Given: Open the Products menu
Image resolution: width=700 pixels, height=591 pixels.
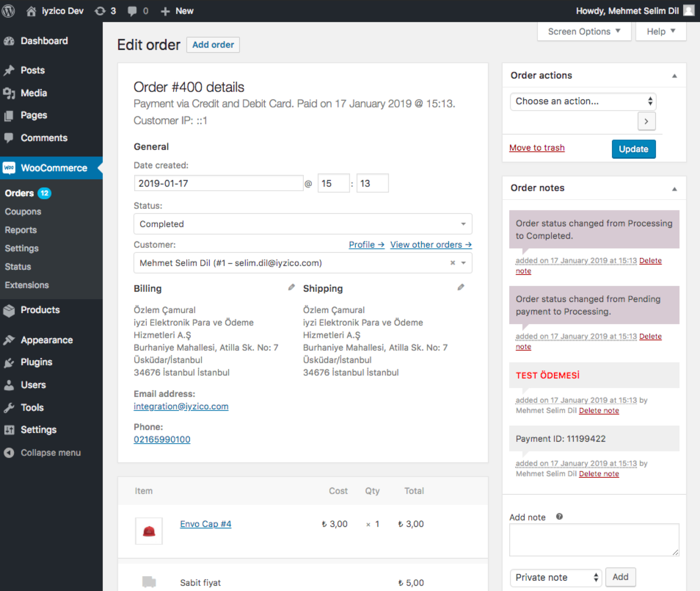Looking at the screenshot, I should pos(40,310).
